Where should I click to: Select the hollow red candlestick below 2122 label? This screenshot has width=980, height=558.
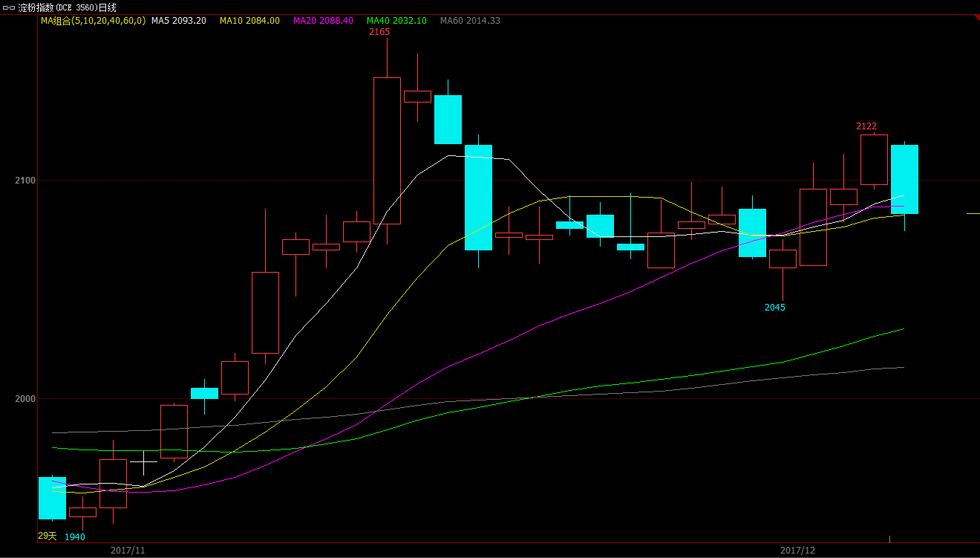coord(874,160)
